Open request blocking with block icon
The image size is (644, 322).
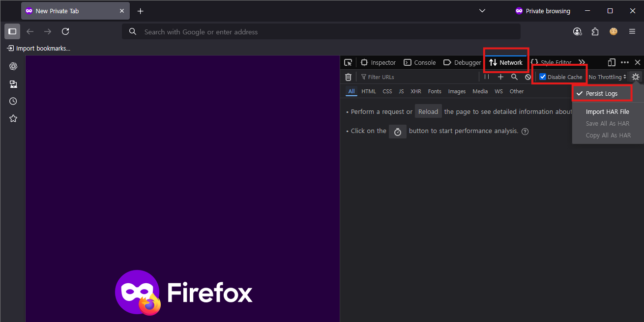pos(527,77)
